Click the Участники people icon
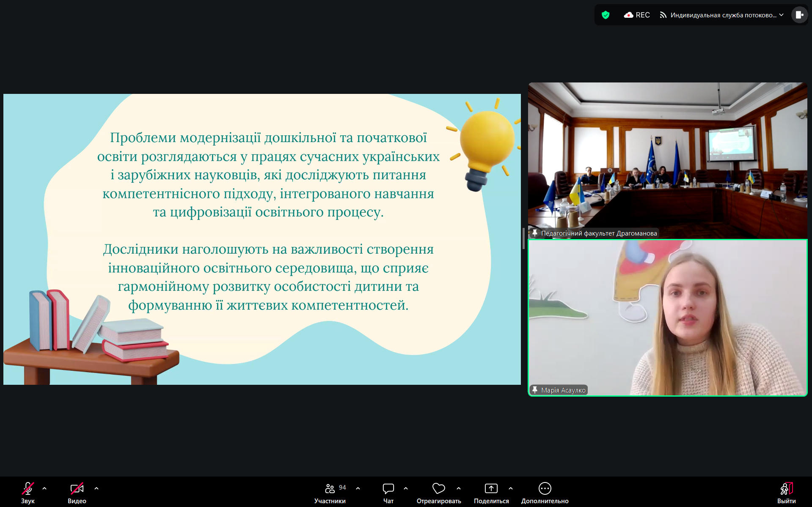The height and width of the screenshot is (507, 812). (330, 488)
